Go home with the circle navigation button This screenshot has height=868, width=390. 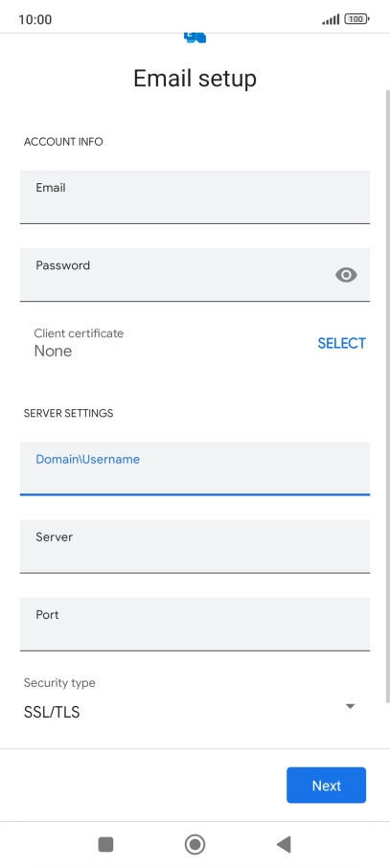(x=195, y=844)
